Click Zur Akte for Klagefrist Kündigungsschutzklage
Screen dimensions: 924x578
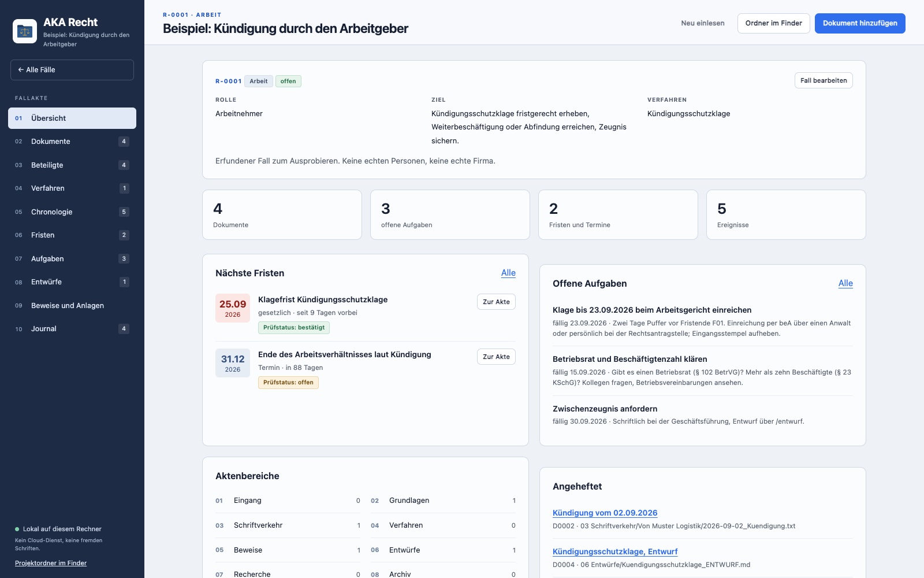[496, 302]
